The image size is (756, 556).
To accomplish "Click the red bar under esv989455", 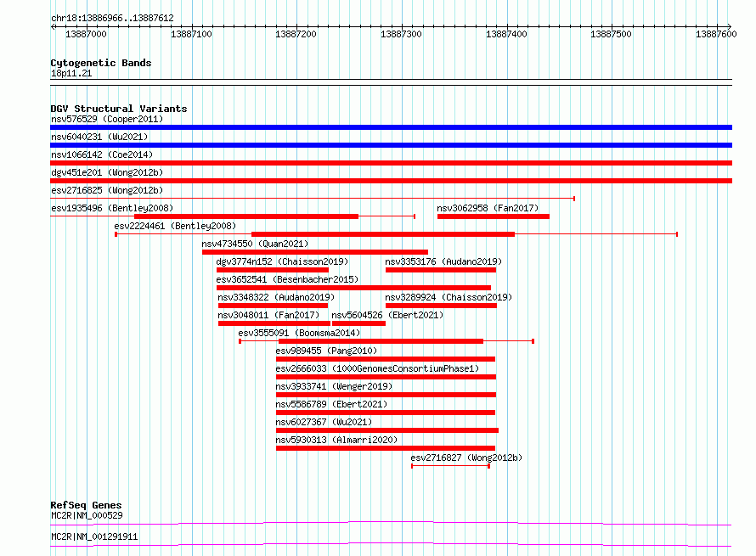I will point(386,359).
